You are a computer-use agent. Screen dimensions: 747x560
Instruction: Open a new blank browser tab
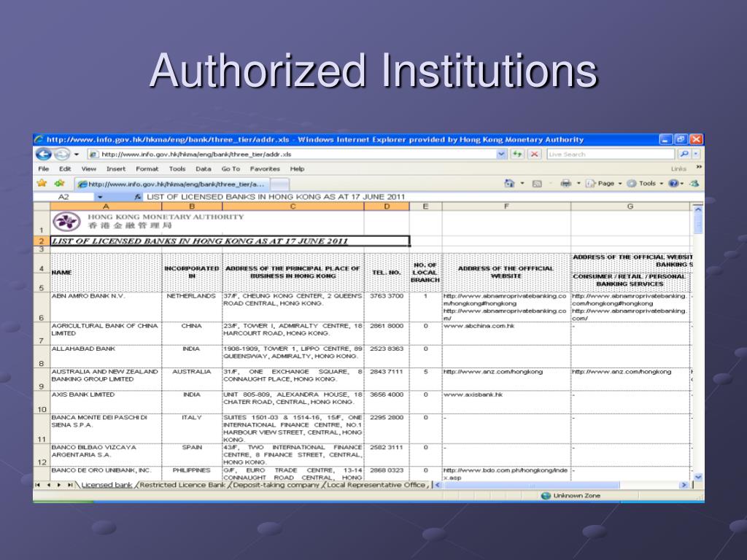tap(279, 184)
